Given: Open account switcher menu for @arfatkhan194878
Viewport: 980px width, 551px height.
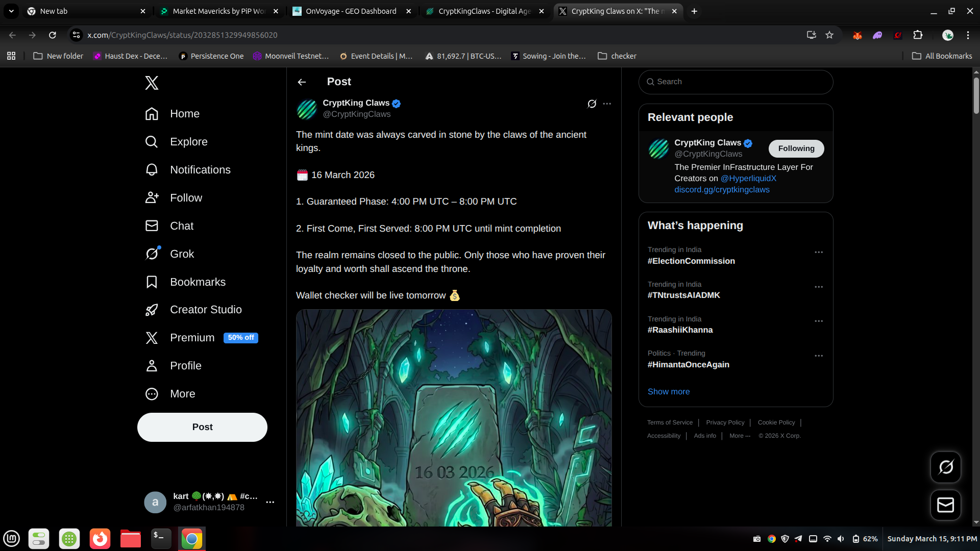Looking at the screenshot, I should click(210, 502).
